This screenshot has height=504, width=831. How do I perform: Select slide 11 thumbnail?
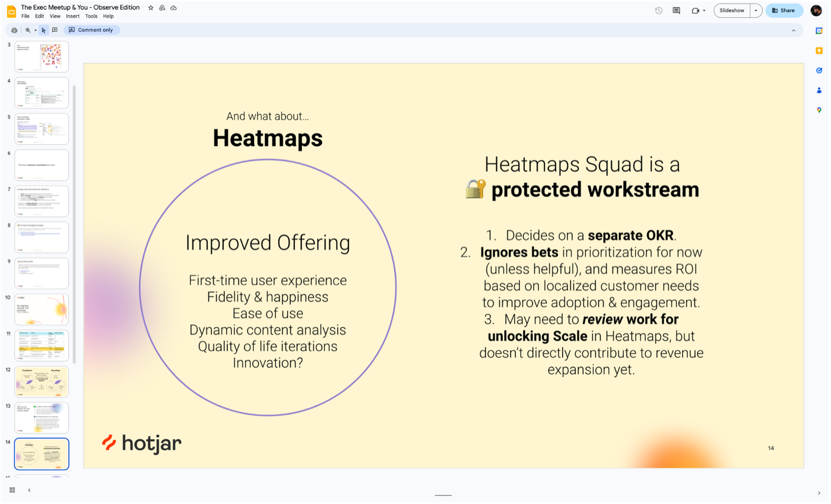(42, 346)
